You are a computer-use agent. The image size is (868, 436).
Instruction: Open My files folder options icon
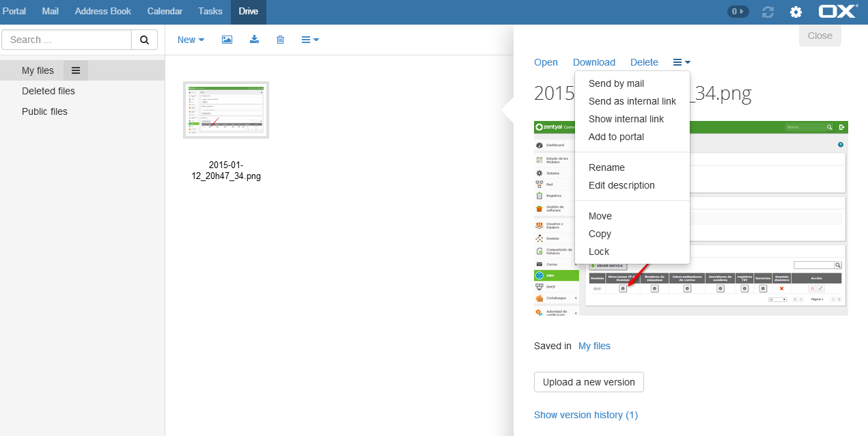(76, 70)
